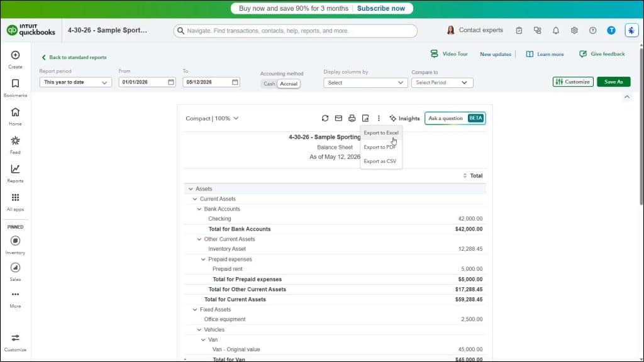
Task: Open New updates link
Action: [x=496, y=54]
